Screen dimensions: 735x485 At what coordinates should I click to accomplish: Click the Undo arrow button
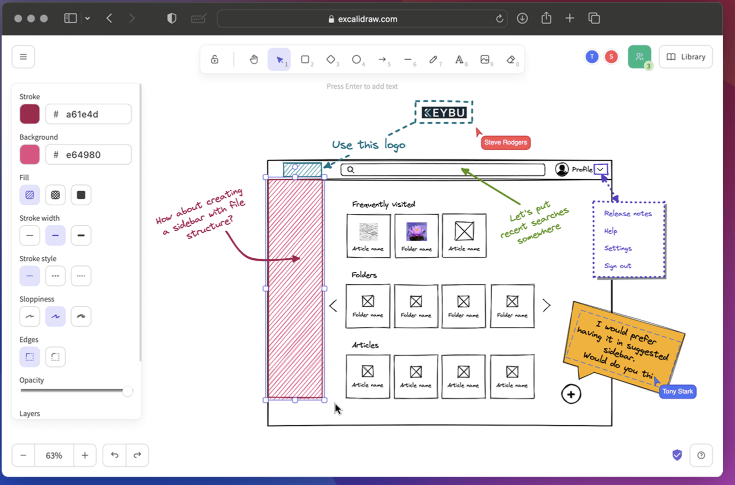click(x=114, y=455)
